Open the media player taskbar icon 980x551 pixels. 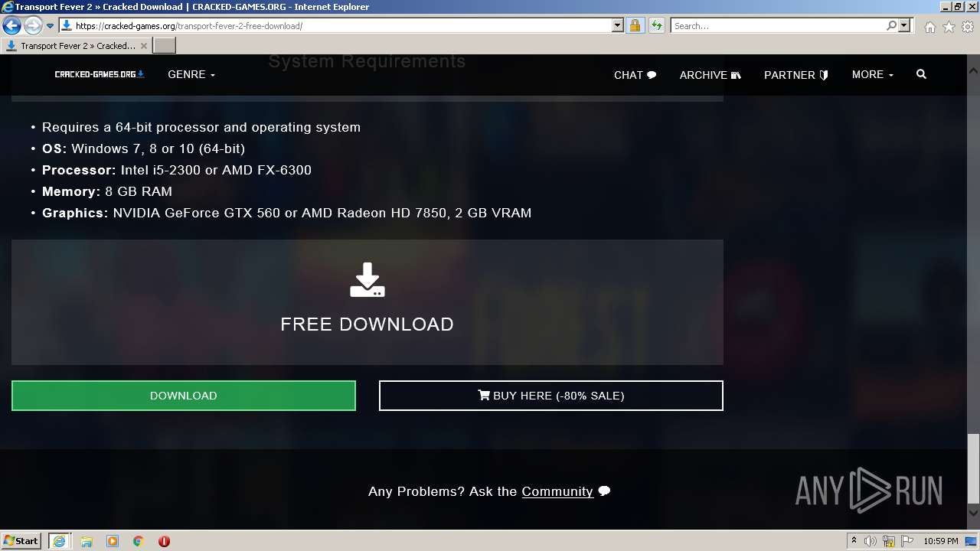[x=113, y=541]
